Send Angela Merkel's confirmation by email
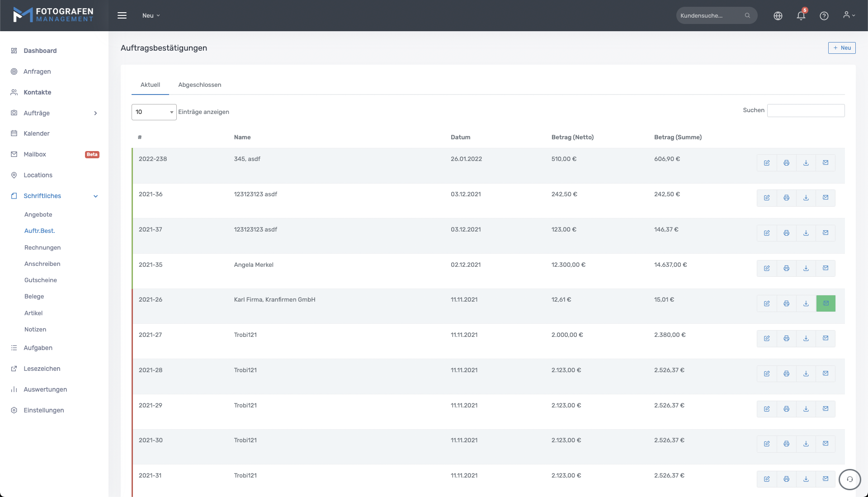The height and width of the screenshot is (497, 868). 825,268
